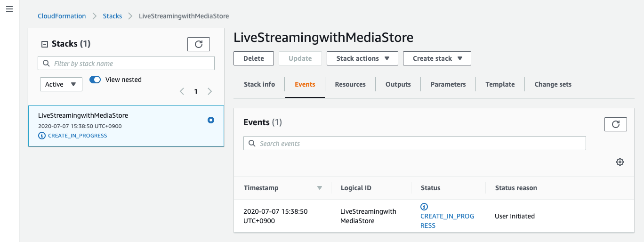Click the Search events field

point(414,143)
